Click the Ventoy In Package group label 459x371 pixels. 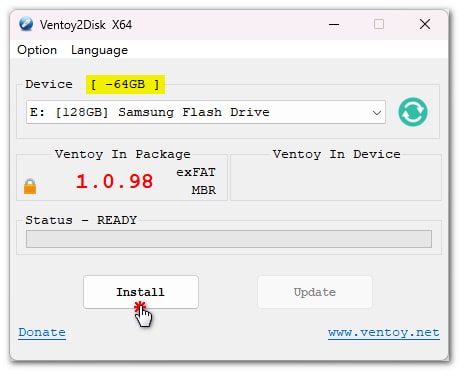coord(123,154)
